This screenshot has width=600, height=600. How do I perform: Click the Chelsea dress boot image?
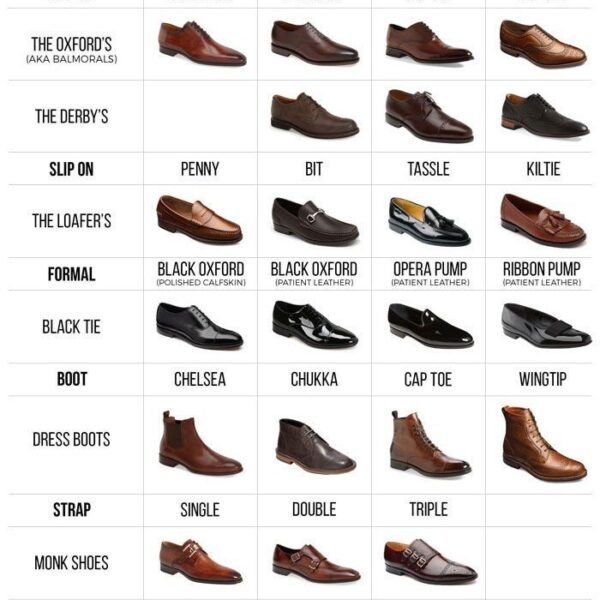pos(201,443)
